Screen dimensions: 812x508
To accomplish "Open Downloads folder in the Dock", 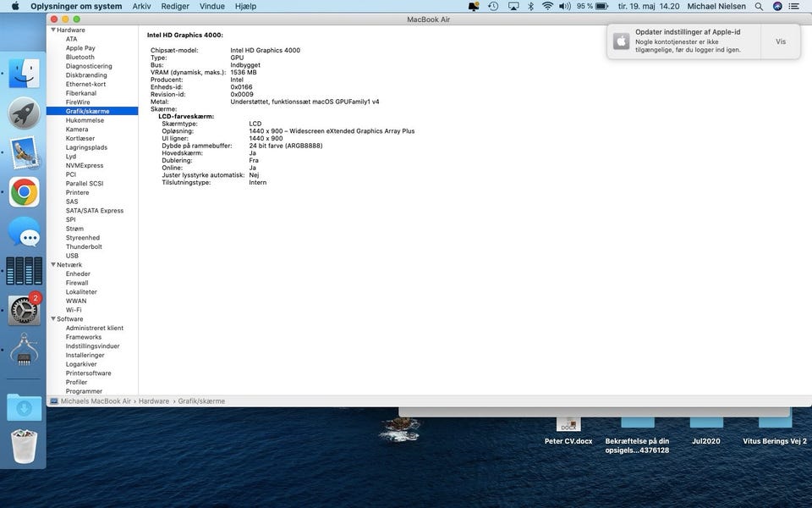I will 24,407.
